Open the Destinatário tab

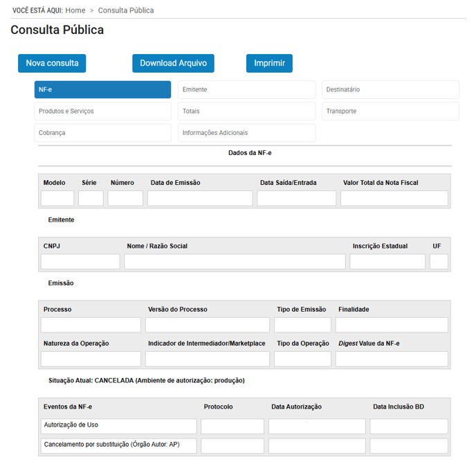(390, 90)
